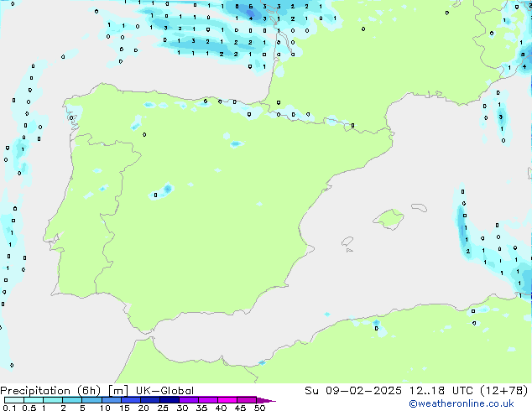
Task: Click the '0.1' legend value label
Action: click(9, 408)
